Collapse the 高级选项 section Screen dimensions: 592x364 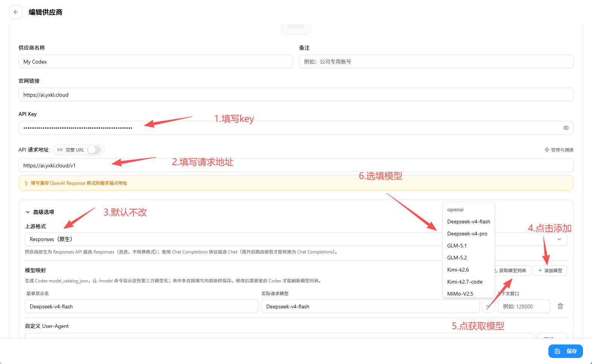(x=39, y=212)
